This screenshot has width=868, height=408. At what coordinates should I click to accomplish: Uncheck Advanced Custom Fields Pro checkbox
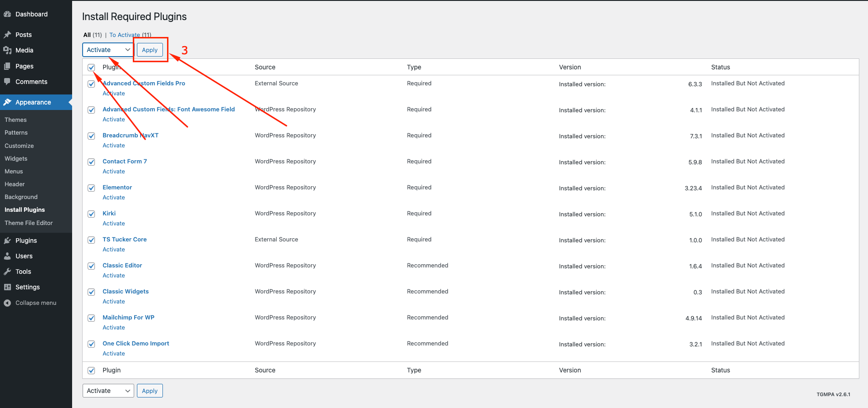point(91,84)
